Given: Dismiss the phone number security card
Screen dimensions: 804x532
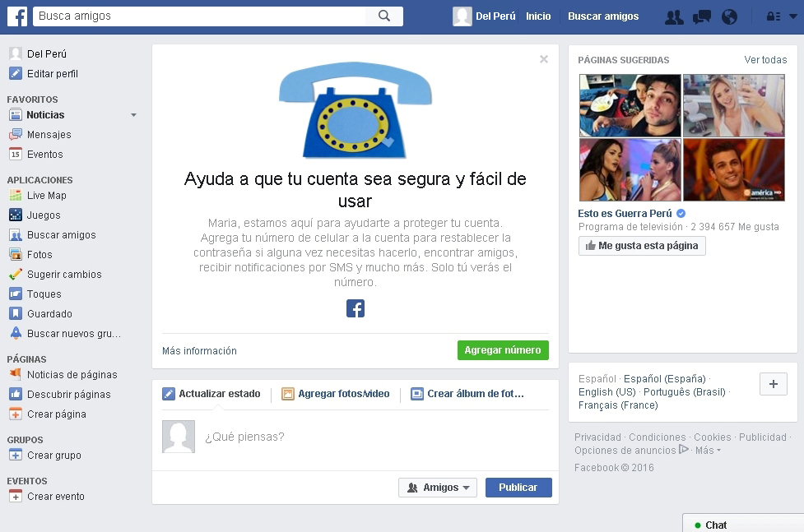Looking at the screenshot, I should pos(543,59).
